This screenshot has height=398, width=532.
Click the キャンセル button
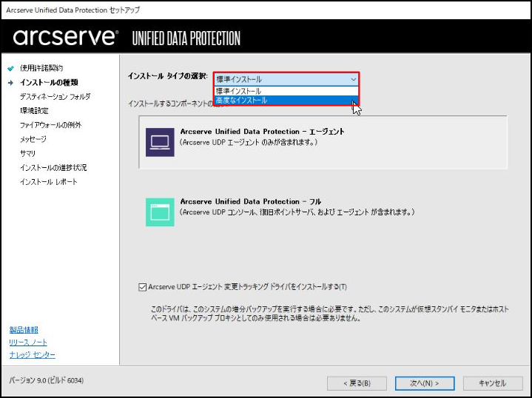pos(493,383)
